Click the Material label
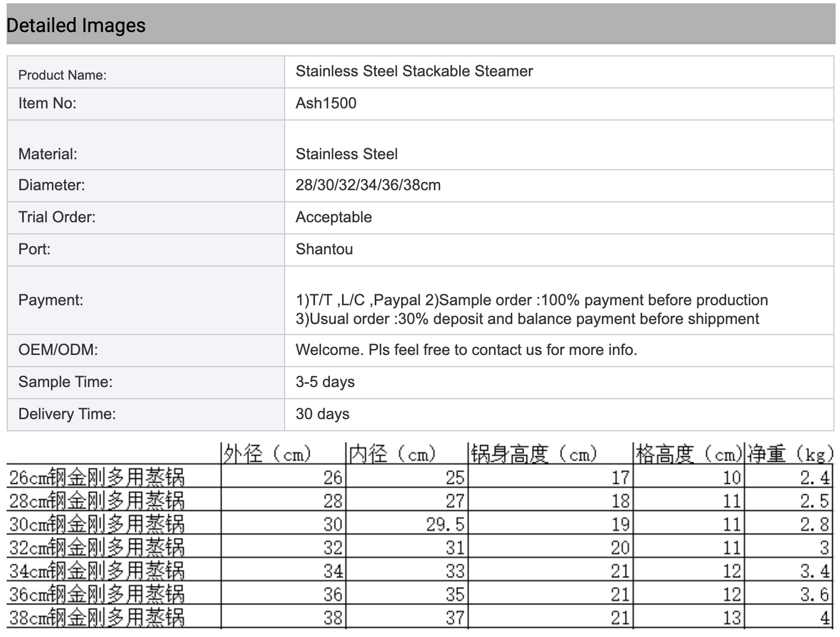Image resolution: width=840 pixels, height=637 pixels. (48, 154)
